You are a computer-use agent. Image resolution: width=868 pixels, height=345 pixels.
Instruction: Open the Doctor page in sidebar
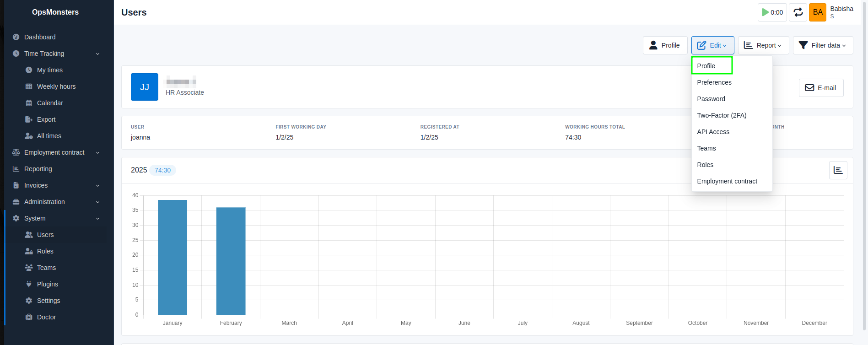coord(46,317)
